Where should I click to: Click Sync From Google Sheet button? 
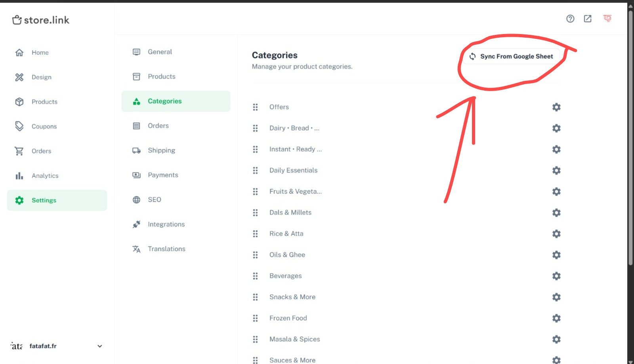point(512,56)
